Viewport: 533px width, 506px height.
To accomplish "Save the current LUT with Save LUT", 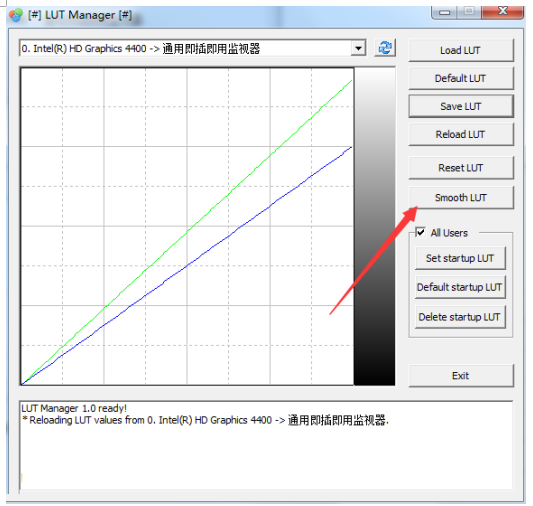I will tap(461, 106).
